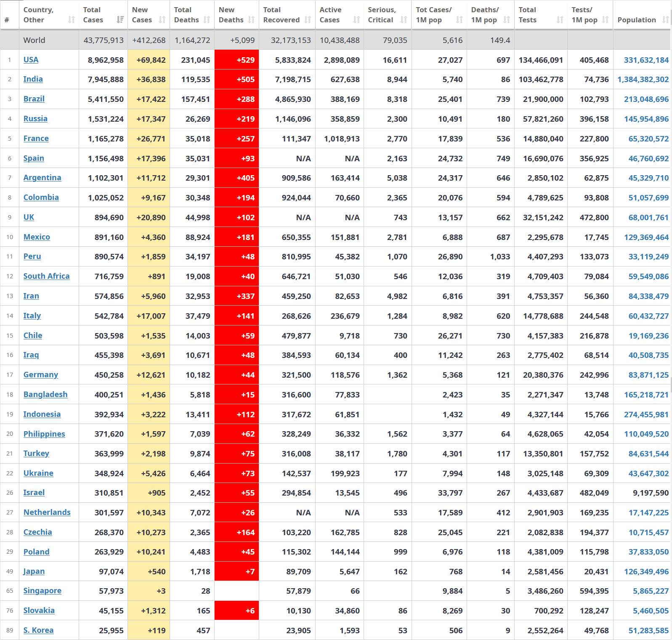Sort by Active Cases arrows icon
672x640 pixels.
(356, 20)
